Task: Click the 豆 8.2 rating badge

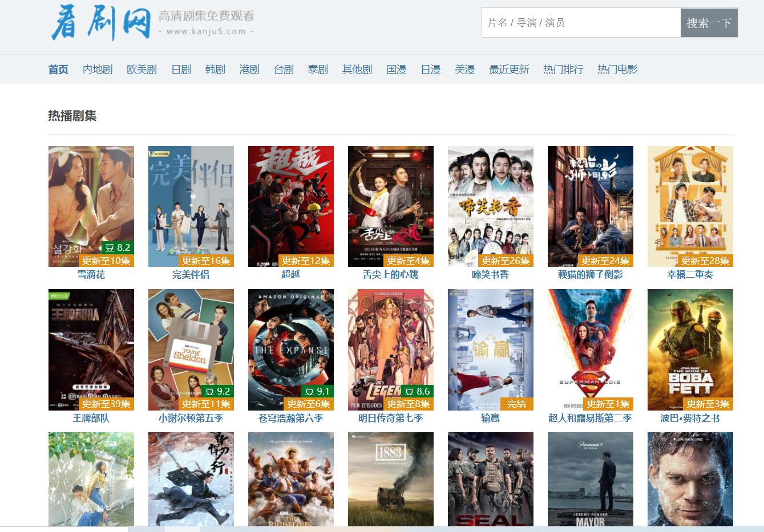Action: pyautogui.click(x=118, y=247)
